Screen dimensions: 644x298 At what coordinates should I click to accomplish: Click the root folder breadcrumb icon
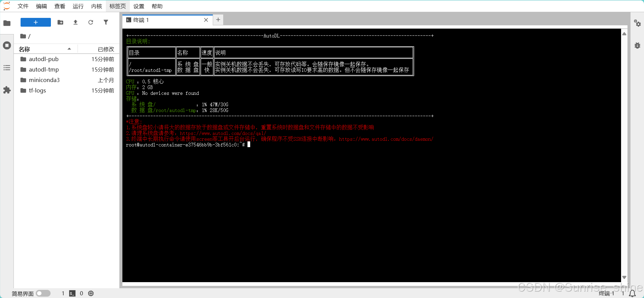[x=23, y=36]
